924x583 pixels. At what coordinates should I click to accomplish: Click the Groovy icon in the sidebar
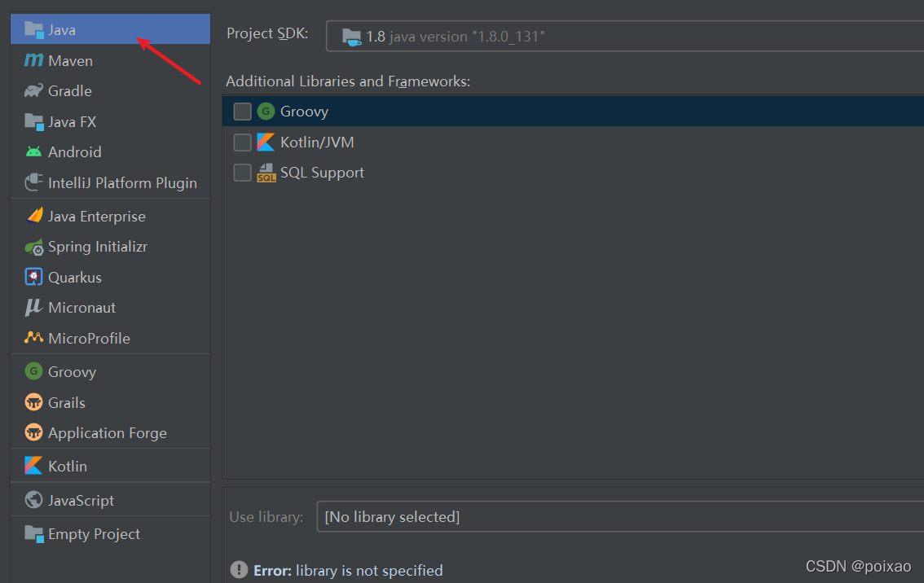pos(33,371)
